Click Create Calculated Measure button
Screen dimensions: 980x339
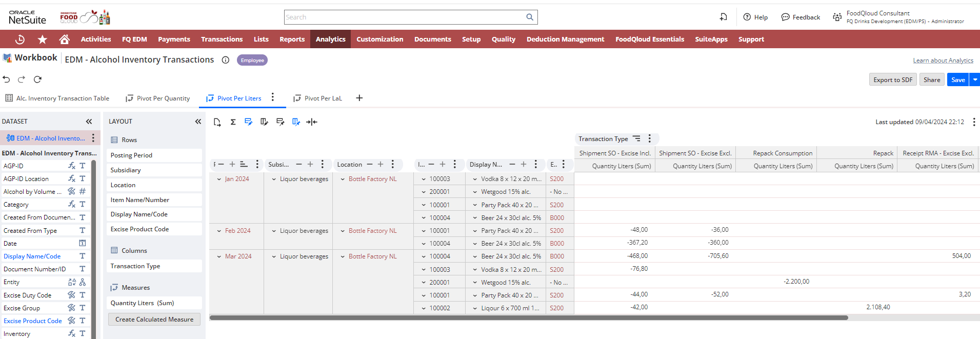(154, 320)
